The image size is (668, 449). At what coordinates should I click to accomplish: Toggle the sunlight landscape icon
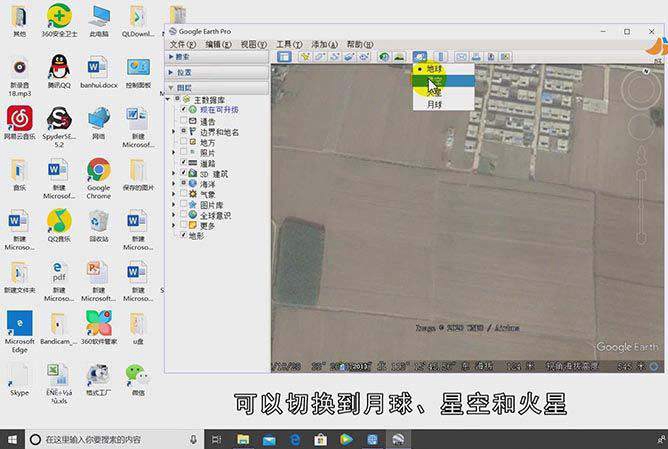(x=399, y=57)
